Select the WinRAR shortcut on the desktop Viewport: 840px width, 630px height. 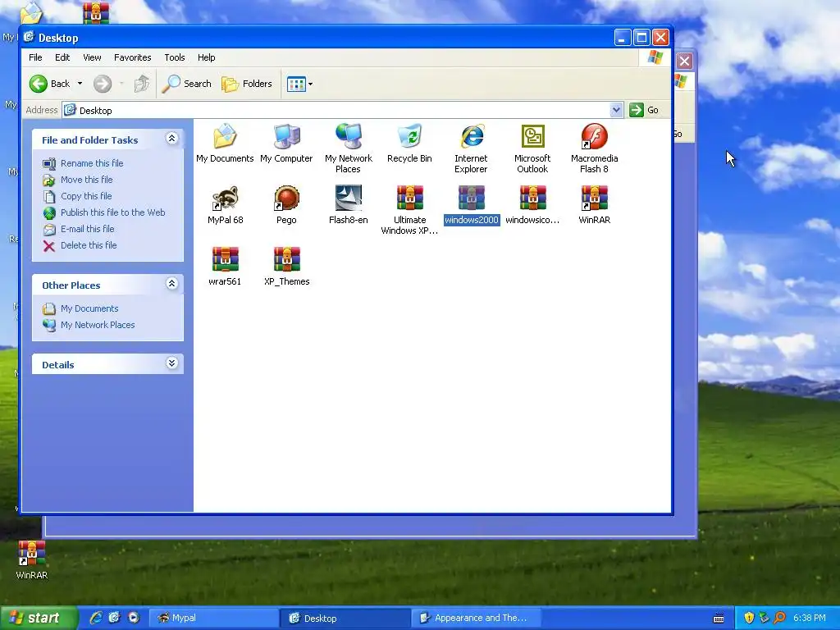32,559
